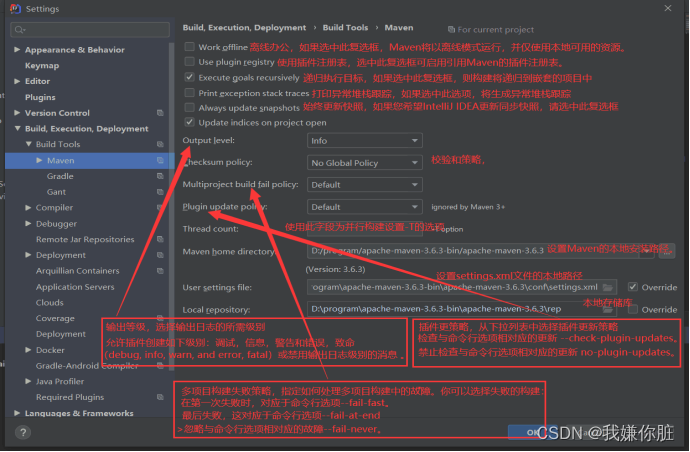Close the Settings dialog

point(668,8)
